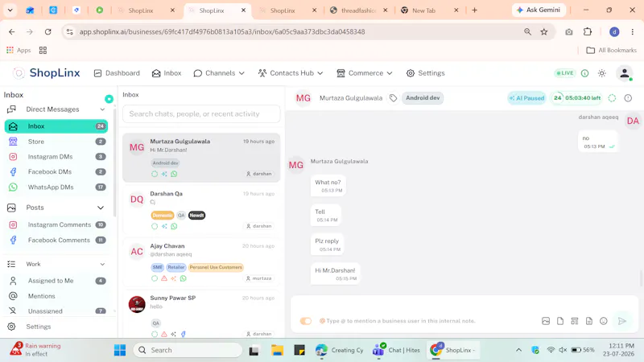Click the 24-hour window timer indicator
Image resolution: width=644 pixels, height=362 pixels.
tap(577, 98)
